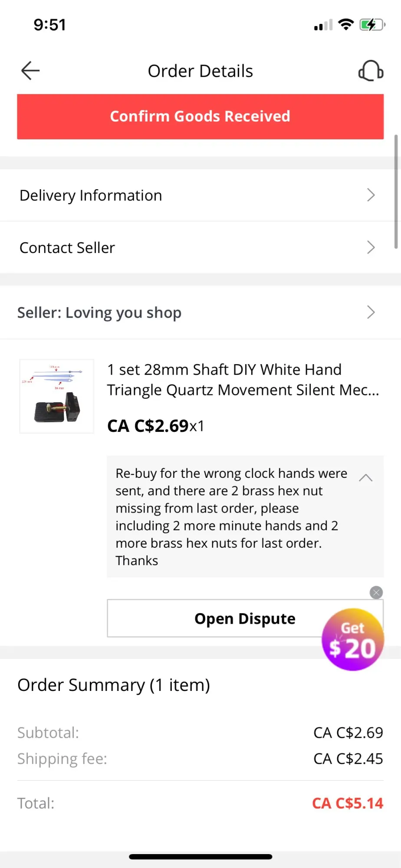Viewport: 401px width, 868px height.
Task: Open Delivery Information row
Action: click(130, 195)
